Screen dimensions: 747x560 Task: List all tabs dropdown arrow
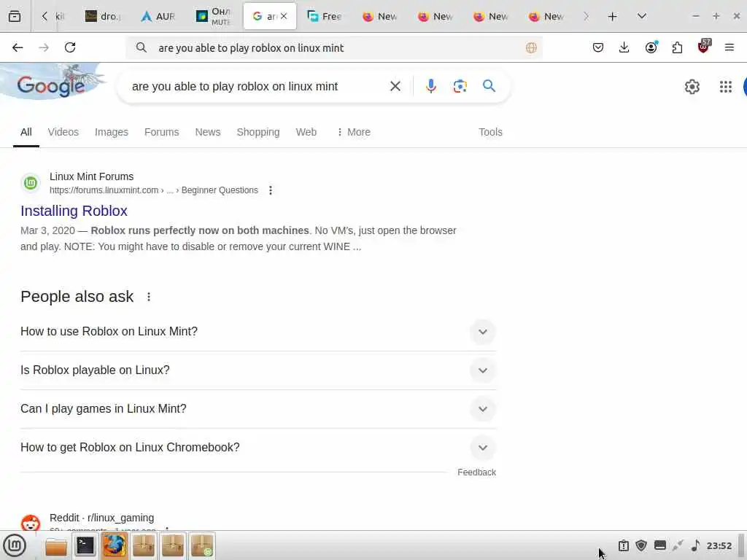pyautogui.click(x=642, y=16)
